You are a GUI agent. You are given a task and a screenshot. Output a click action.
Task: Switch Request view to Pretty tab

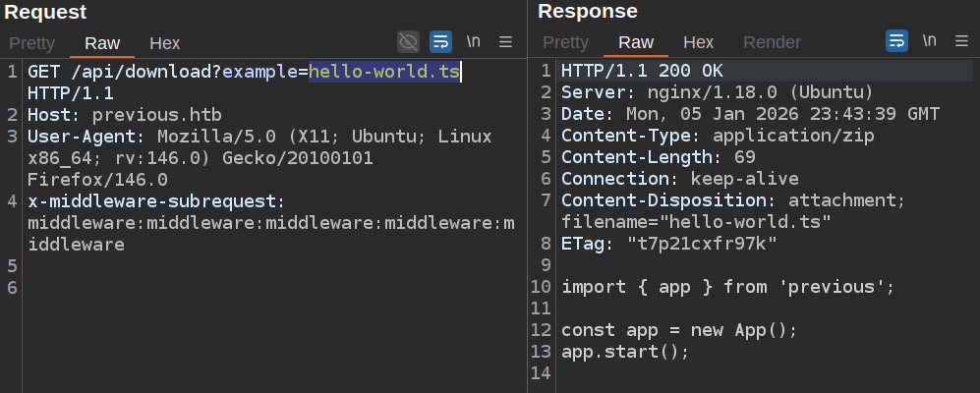tap(32, 43)
